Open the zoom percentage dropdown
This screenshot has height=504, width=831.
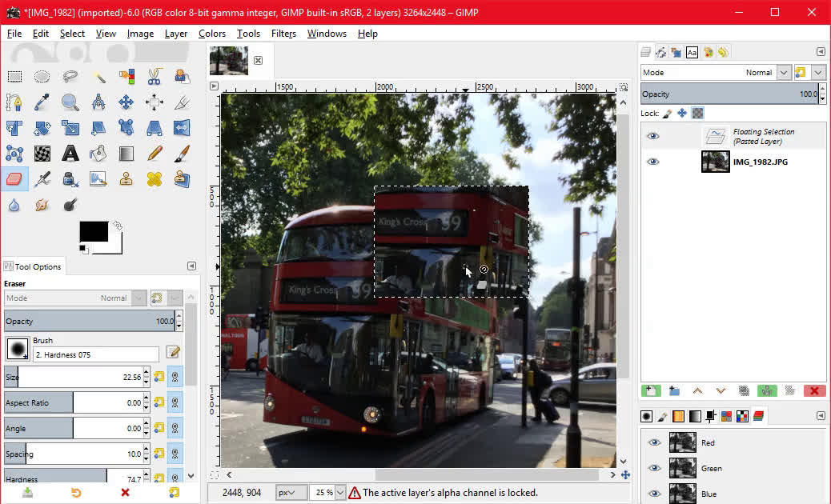pos(340,493)
